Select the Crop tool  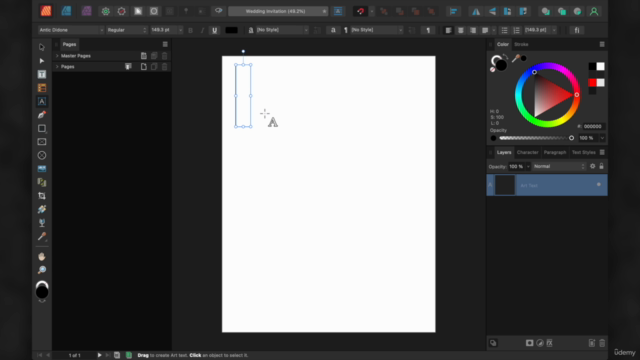click(x=42, y=196)
